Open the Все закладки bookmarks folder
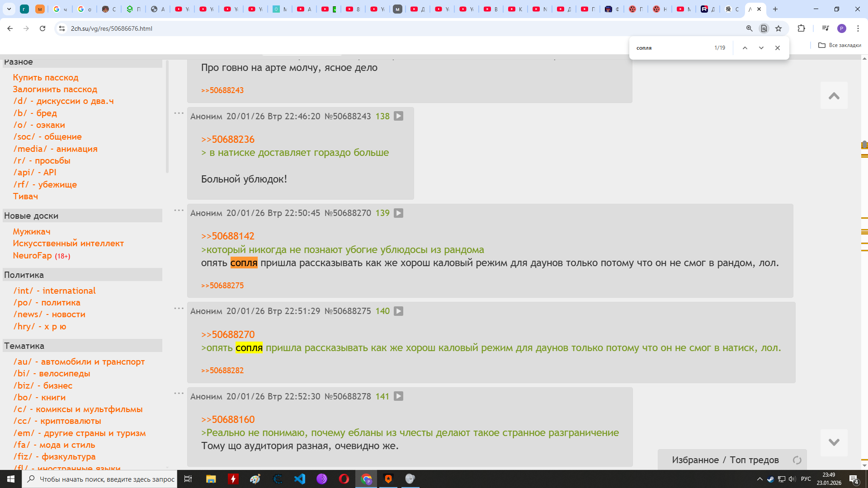This screenshot has width=868, height=488. [840, 45]
